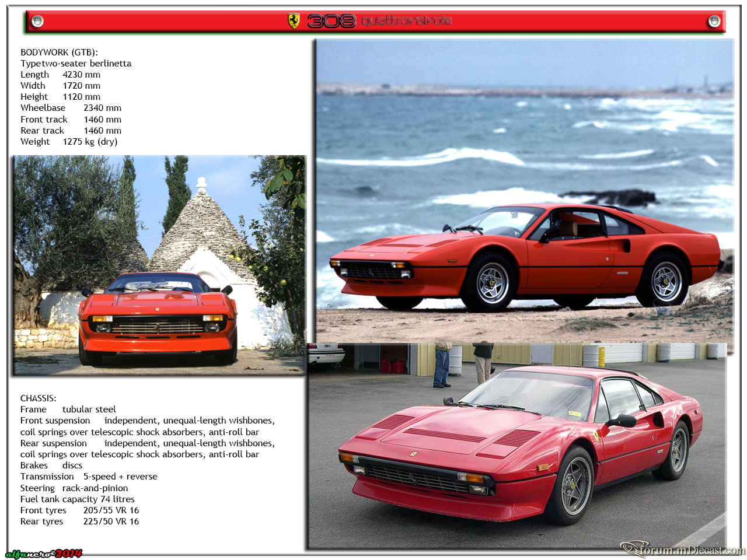Open the paddock photo of red Ferrari 308
The width and height of the screenshot is (747, 560).
(517, 446)
